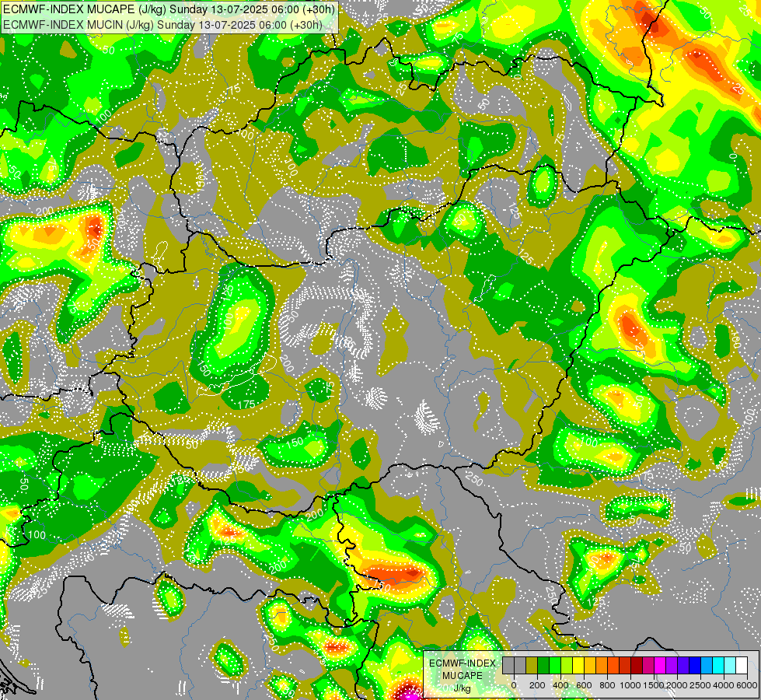Click the legend tick label 6000
The height and width of the screenshot is (700, 761).
pyautogui.click(x=747, y=685)
